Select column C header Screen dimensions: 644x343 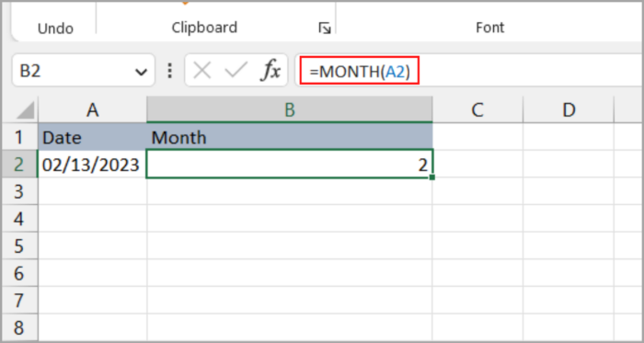click(x=477, y=110)
